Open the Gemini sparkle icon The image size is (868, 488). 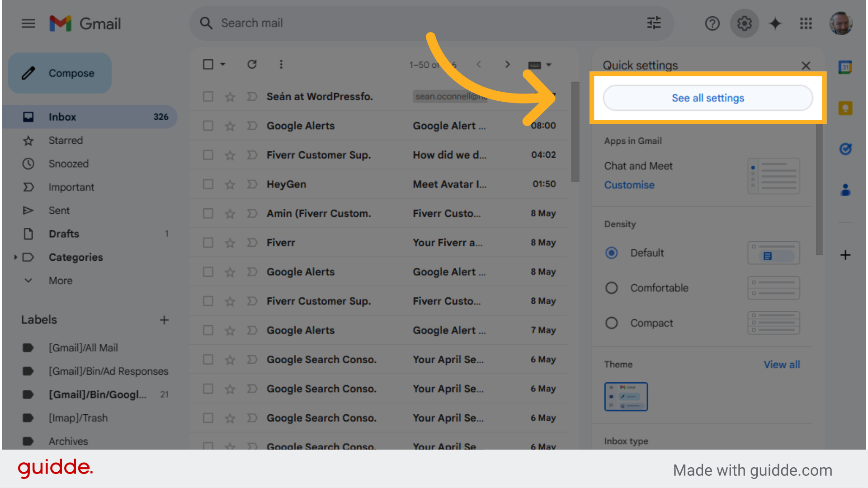click(775, 23)
